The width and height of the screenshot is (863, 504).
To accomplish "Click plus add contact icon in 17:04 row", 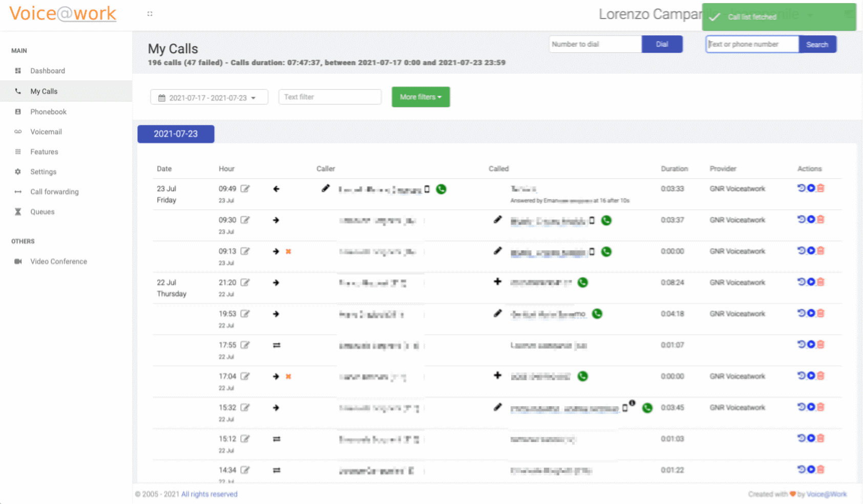I will [x=497, y=375].
